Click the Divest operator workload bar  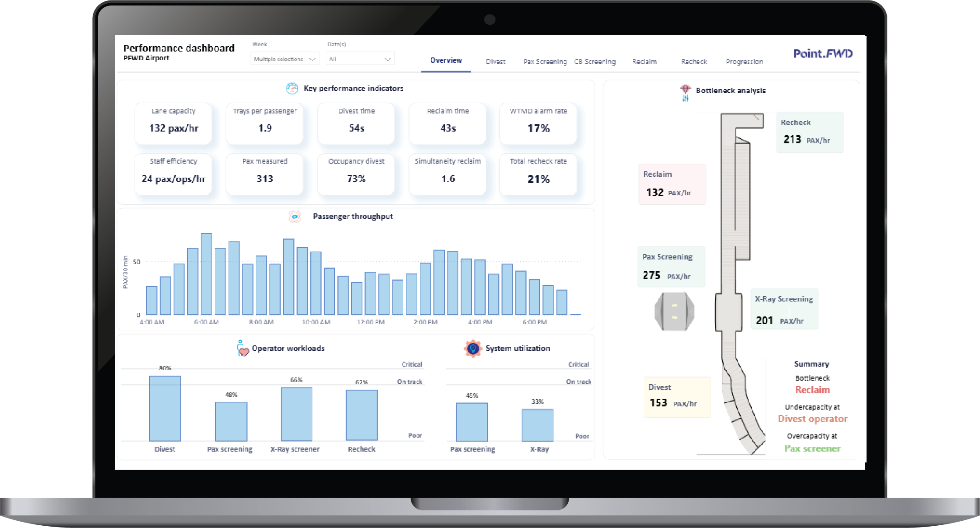tap(165, 408)
